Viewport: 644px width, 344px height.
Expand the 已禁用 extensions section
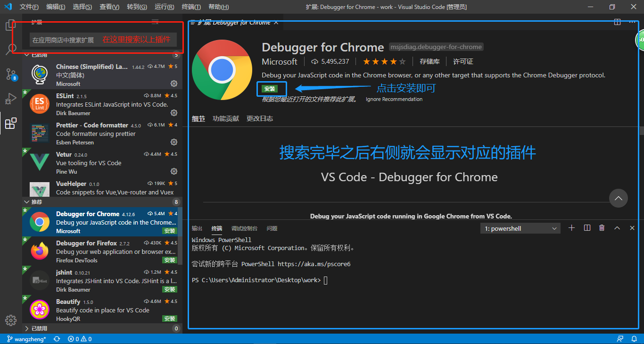27,328
